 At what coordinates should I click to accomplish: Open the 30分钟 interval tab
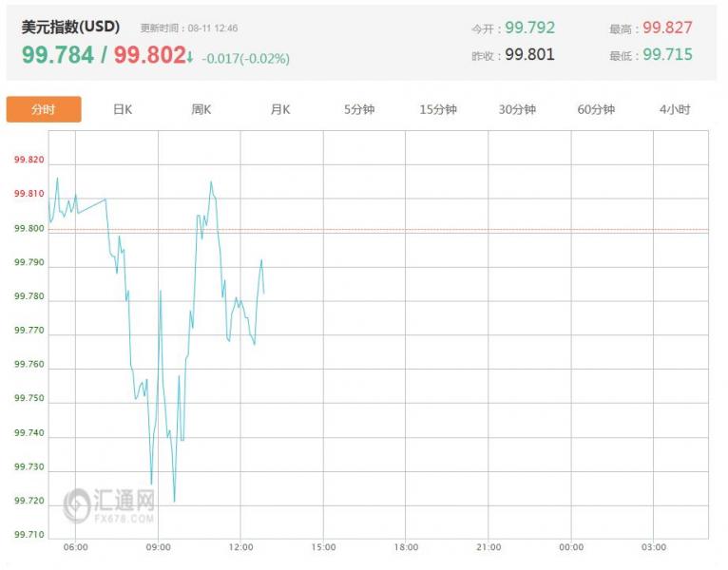pyautogui.click(x=517, y=109)
